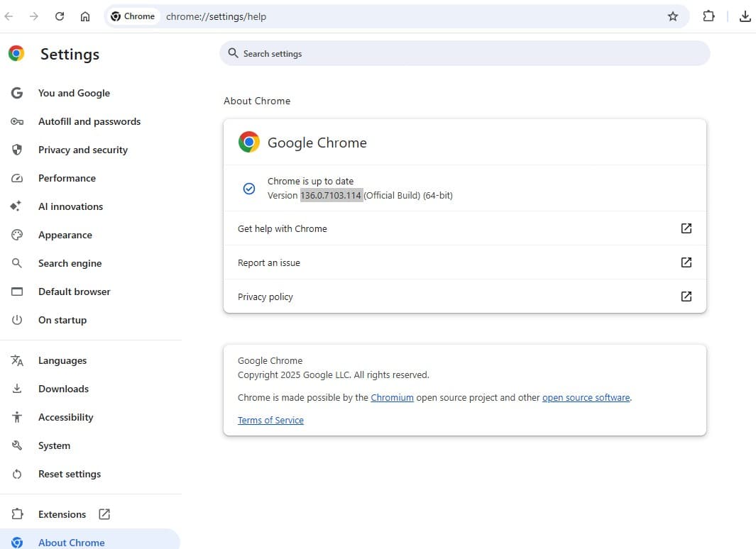756x549 pixels.
Task: Click the 'Chrome is up to date' text
Action: tap(310, 181)
